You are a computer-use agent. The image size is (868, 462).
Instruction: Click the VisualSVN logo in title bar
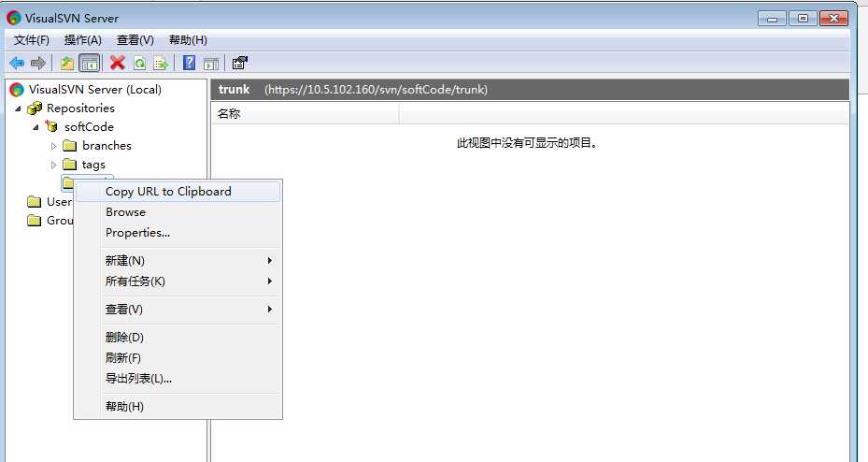14,19
